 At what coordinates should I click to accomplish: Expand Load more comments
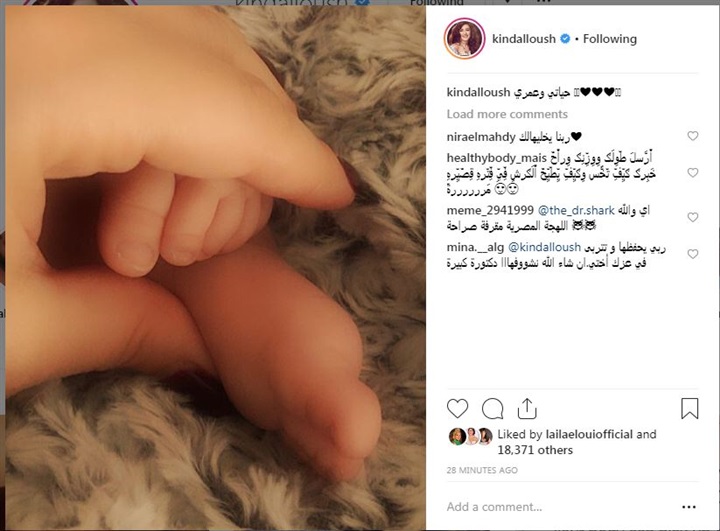(507, 114)
